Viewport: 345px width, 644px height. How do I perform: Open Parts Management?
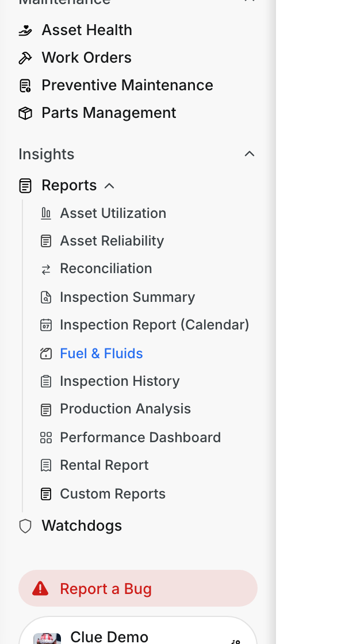pyautogui.click(x=109, y=113)
